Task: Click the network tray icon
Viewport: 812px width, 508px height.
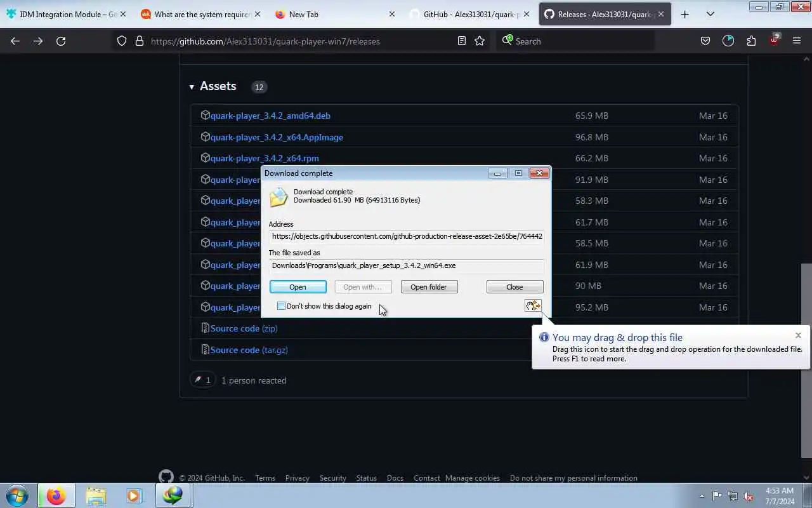Action: 733,497
